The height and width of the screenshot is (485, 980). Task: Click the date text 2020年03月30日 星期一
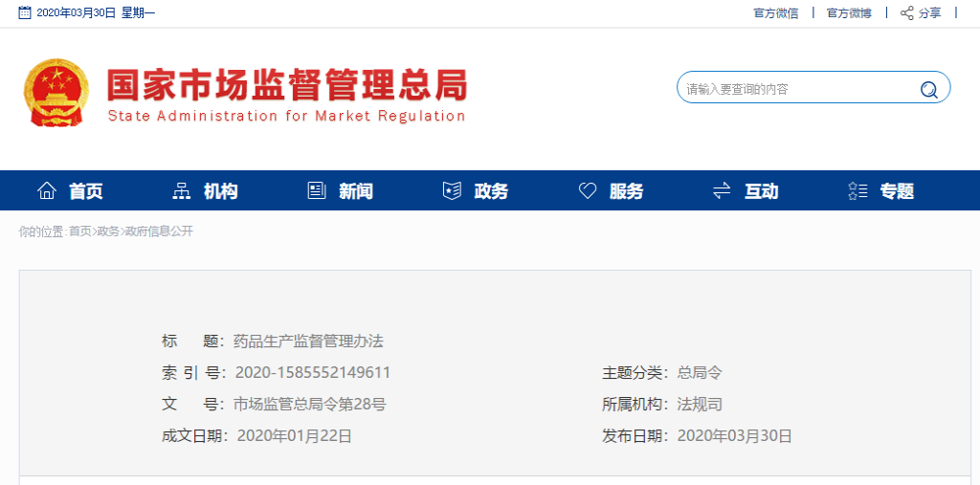pos(96,13)
